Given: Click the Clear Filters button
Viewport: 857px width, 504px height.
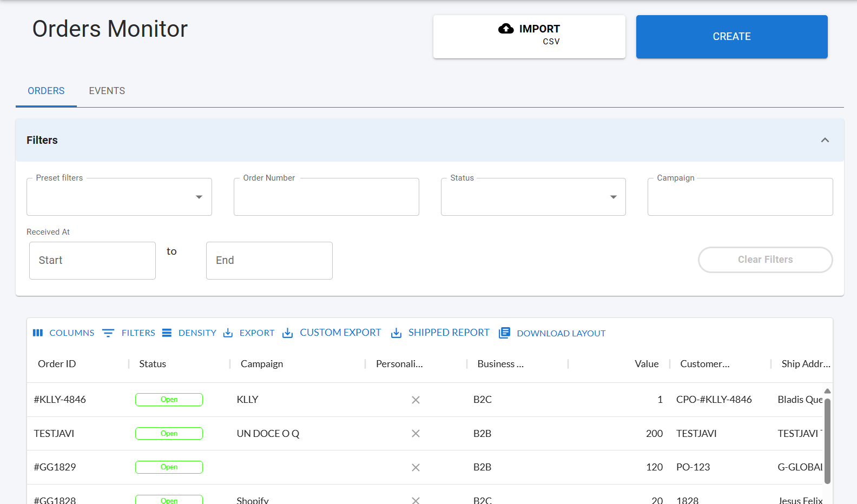Looking at the screenshot, I should [x=765, y=260].
